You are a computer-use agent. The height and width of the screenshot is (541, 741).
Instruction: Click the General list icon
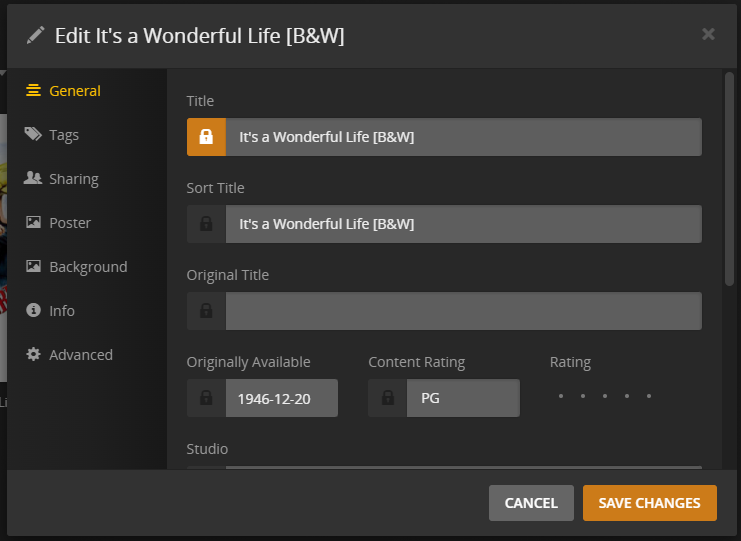pos(33,90)
